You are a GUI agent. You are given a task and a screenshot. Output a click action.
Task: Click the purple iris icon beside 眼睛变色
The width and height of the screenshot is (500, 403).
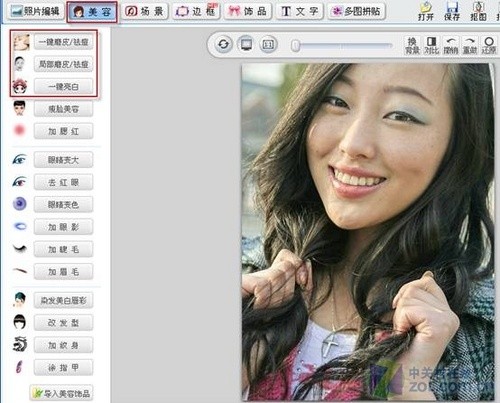click(x=19, y=203)
